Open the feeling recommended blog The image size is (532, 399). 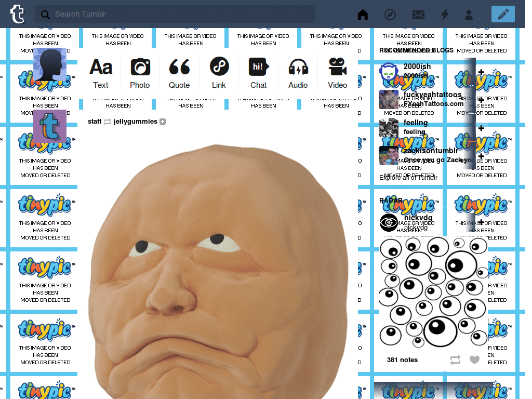(415, 123)
